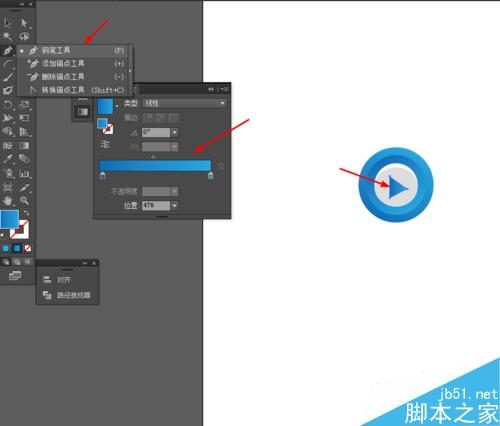
Task: Select the Perspective Grid tool
Action: click(24, 131)
